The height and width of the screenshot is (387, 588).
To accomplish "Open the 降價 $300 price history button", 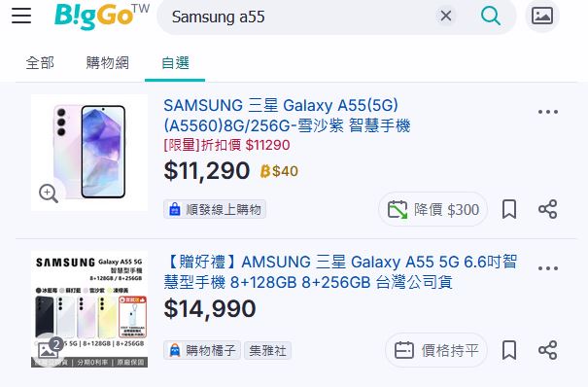I will click(x=433, y=209).
